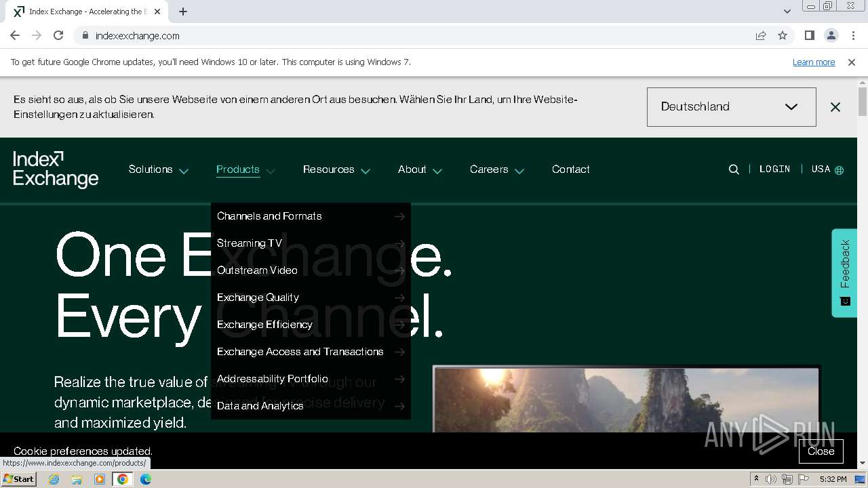Open the Resources menu
Screen dimensions: 868x488
pos(329,169)
